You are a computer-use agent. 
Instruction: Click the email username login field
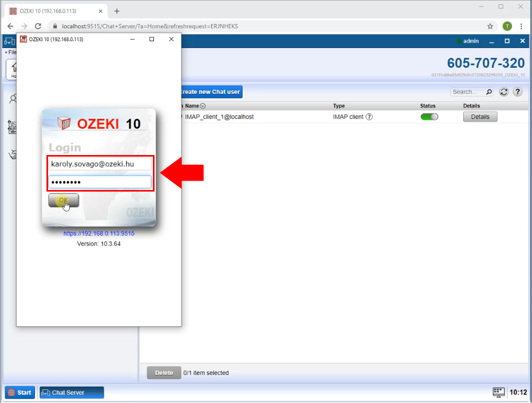(100, 164)
